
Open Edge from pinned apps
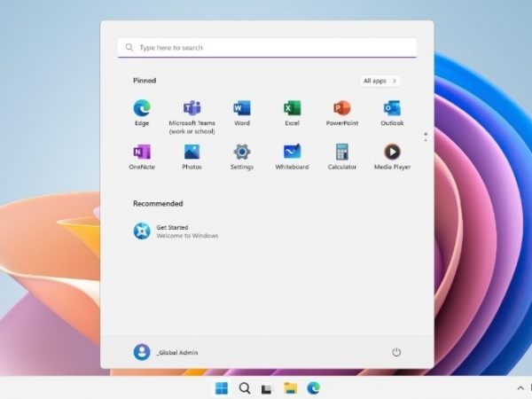[142, 113]
